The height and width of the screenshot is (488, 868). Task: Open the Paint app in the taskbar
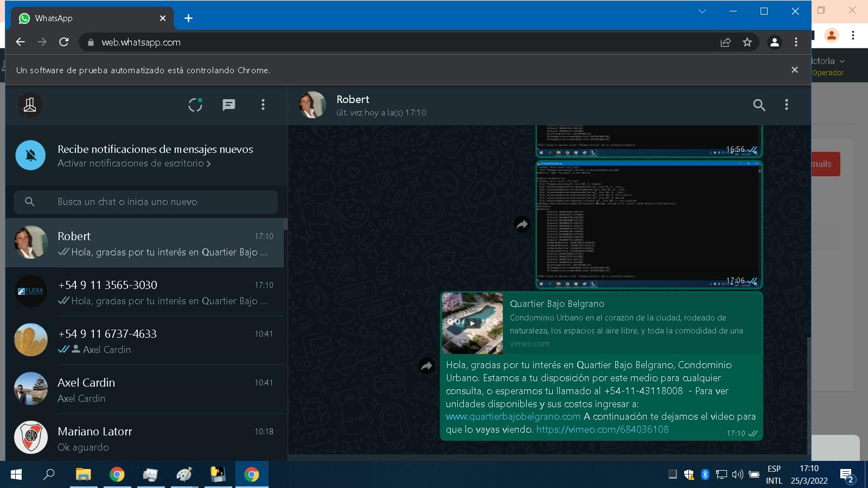tap(184, 474)
